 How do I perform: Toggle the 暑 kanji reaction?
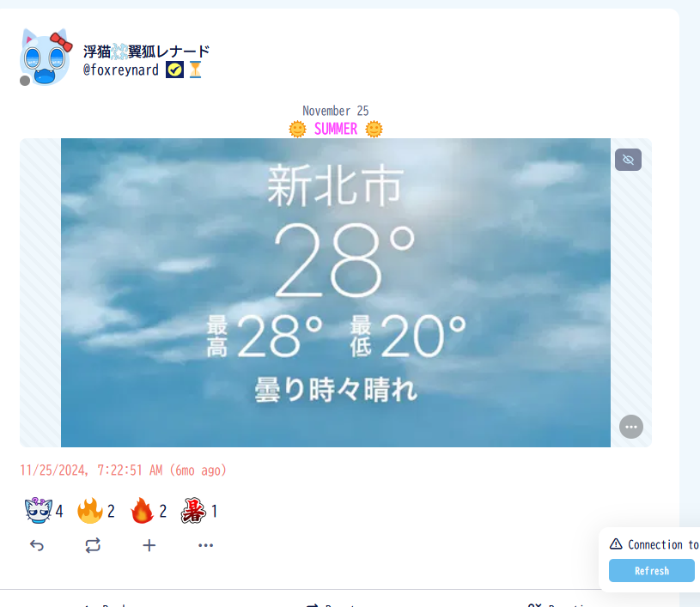click(x=199, y=511)
